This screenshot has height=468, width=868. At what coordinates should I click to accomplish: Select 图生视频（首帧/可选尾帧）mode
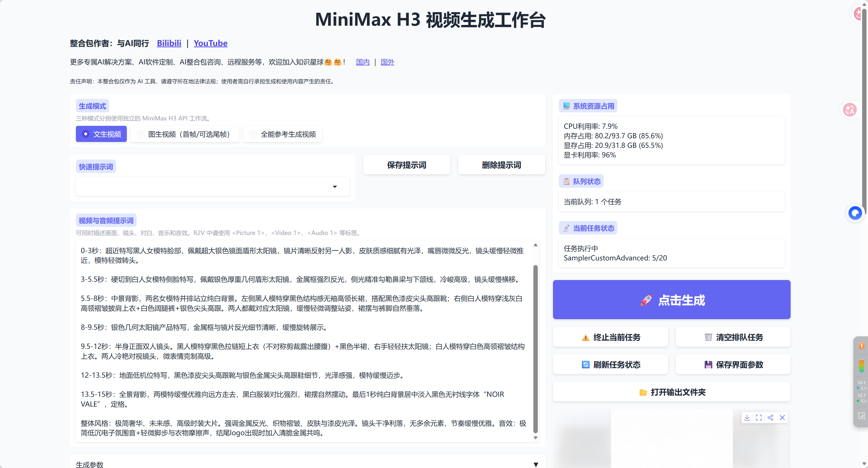point(185,134)
